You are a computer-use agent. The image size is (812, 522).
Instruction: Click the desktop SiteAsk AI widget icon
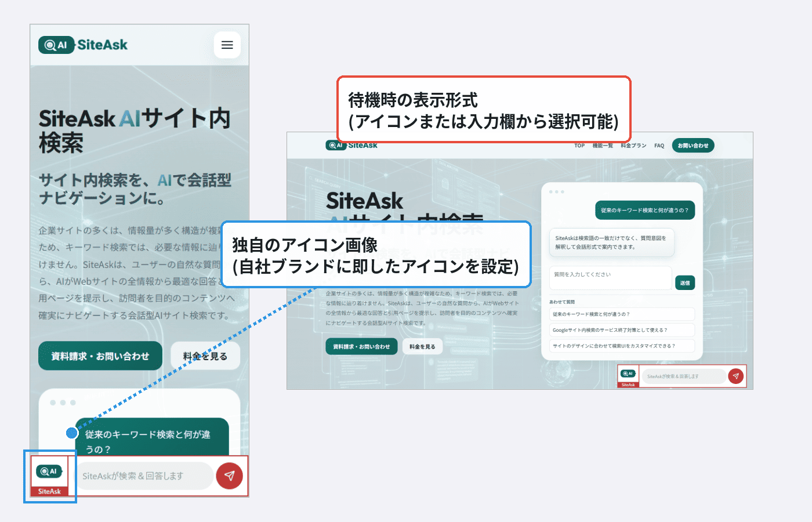[628, 376]
